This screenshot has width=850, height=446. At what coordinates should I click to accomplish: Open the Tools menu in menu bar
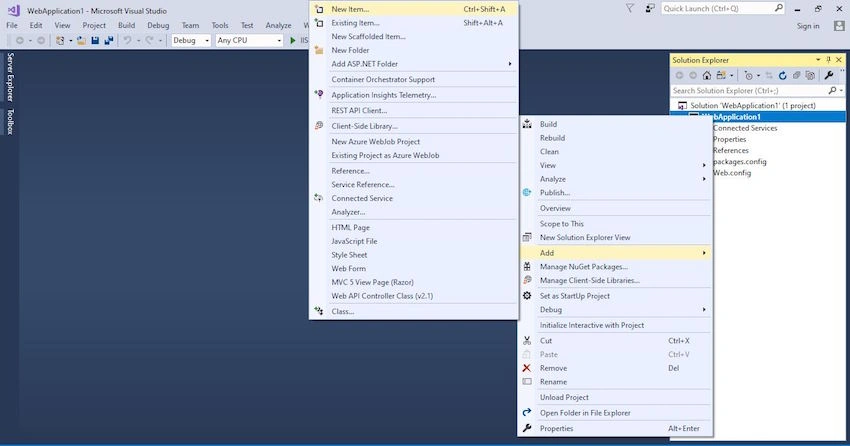click(x=220, y=25)
